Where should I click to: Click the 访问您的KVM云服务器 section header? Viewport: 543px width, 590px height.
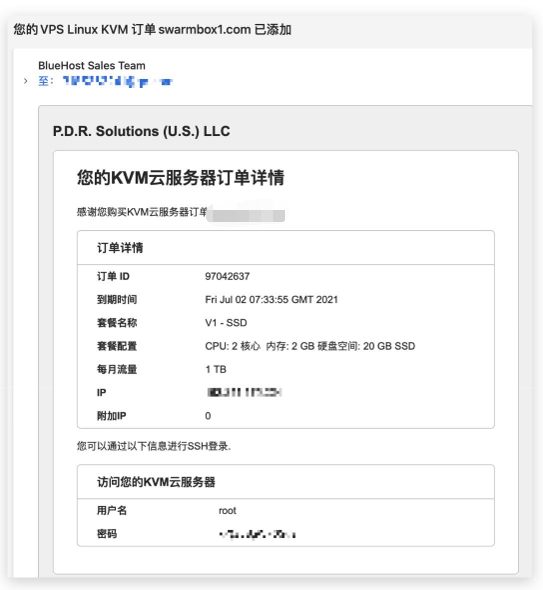(156, 482)
